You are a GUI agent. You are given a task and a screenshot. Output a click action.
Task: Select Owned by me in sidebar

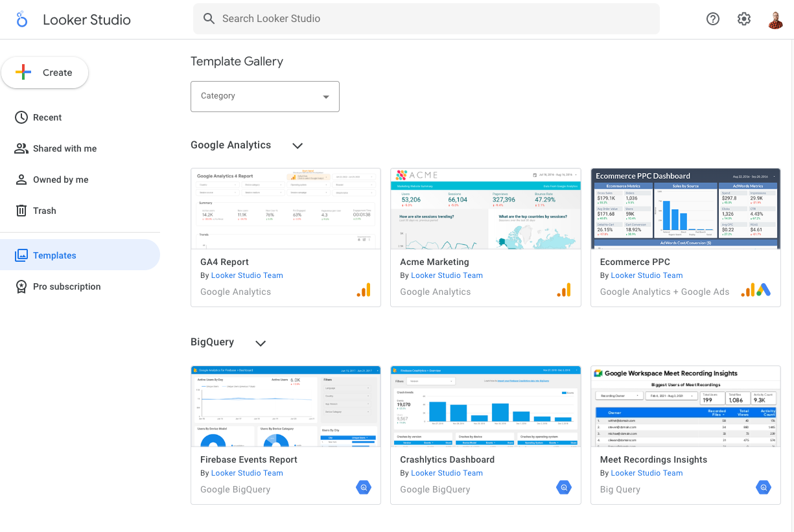pyautogui.click(x=60, y=179)
